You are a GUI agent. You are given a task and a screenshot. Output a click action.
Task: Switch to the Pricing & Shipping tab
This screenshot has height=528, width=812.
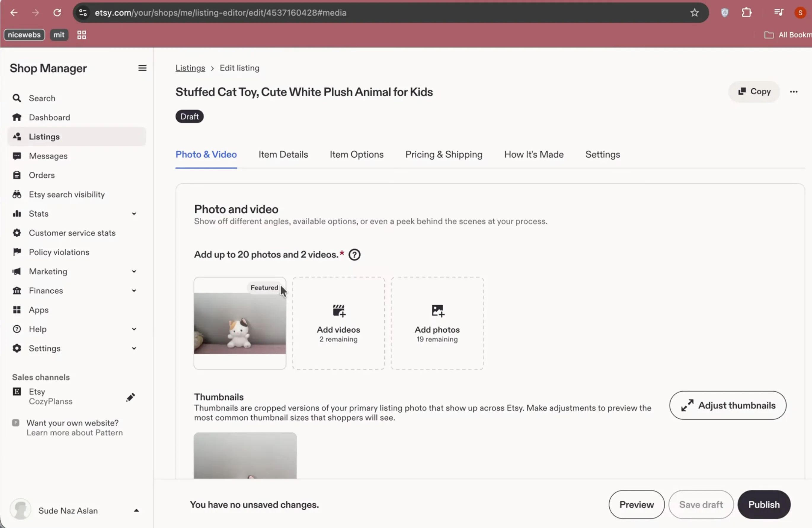point(444,154)
